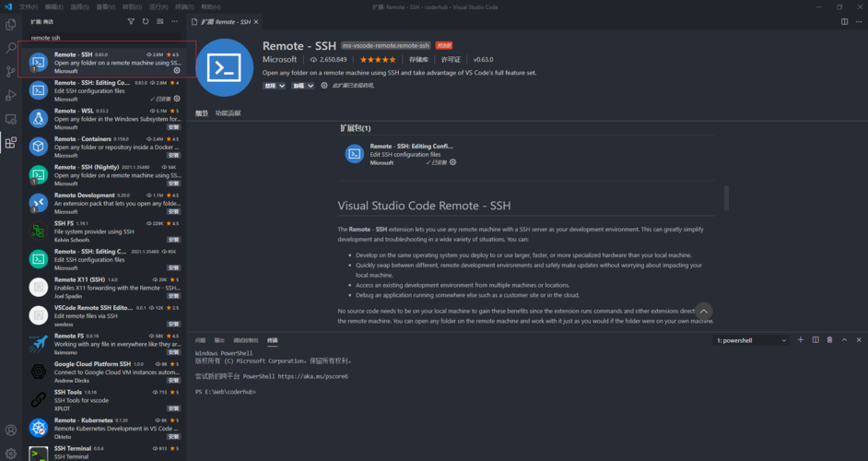The image size is (868, 461).
Task: Click the Microsoft publisher name in header
Action: point(279,59)
